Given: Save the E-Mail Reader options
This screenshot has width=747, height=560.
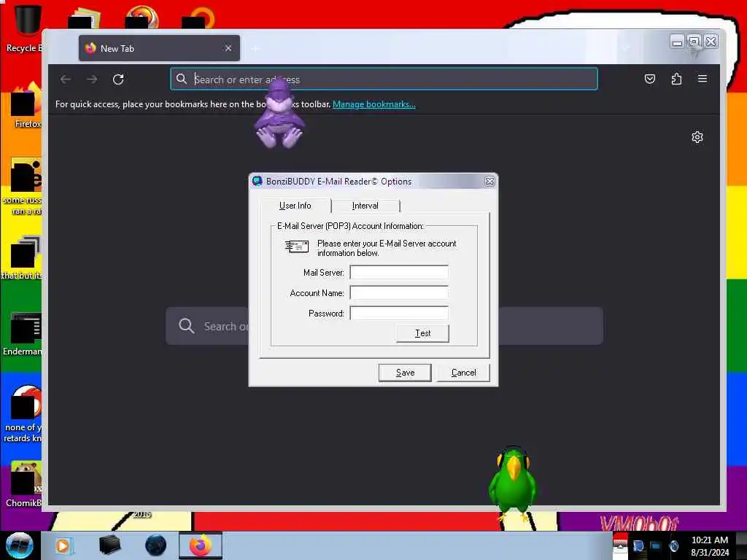Looking at the screenshot, I should pos(405,373).
